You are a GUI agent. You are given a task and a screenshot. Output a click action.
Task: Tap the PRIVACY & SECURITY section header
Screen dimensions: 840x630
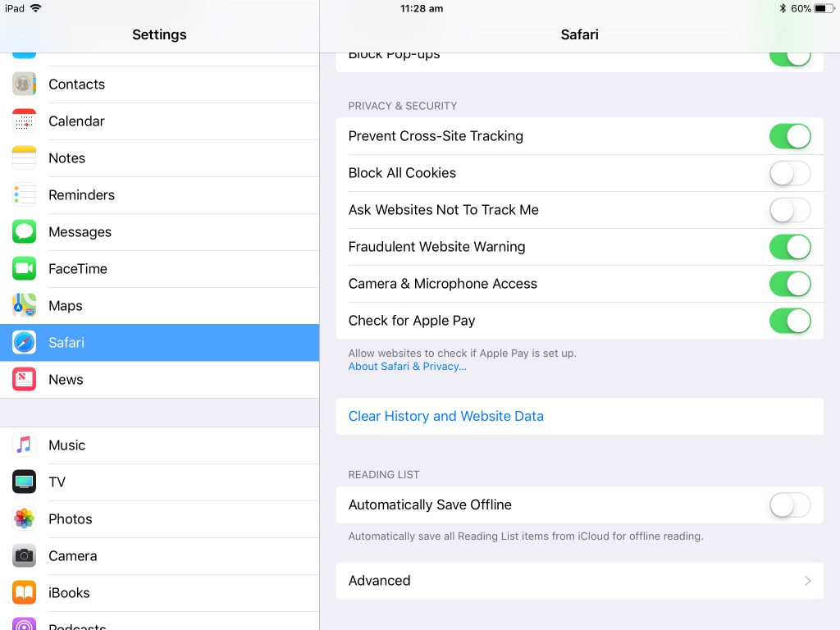[x=402, y=106]
